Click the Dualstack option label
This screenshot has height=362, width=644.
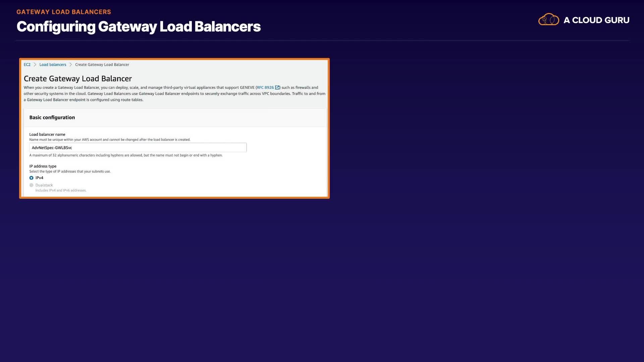44,185
